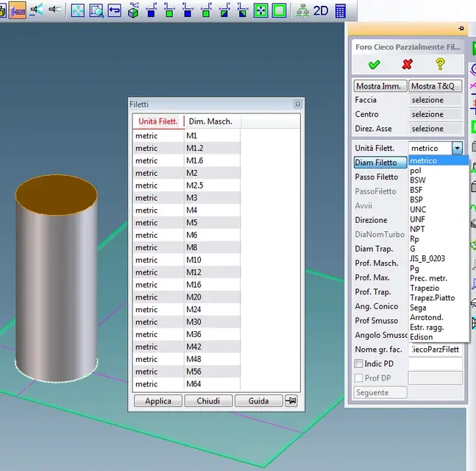Click the previous view arrow icon
Screen dimensions: 476x471
pyautogui.click(x=115, y=10)
